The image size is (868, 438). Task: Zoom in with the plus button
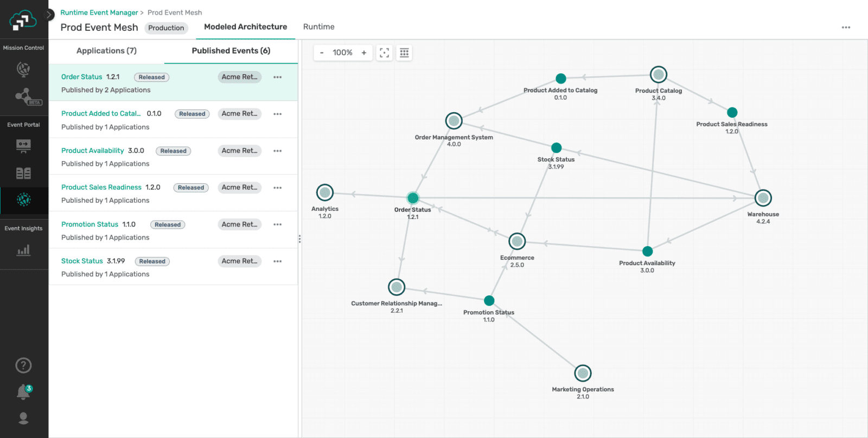[x=364, y=53]
